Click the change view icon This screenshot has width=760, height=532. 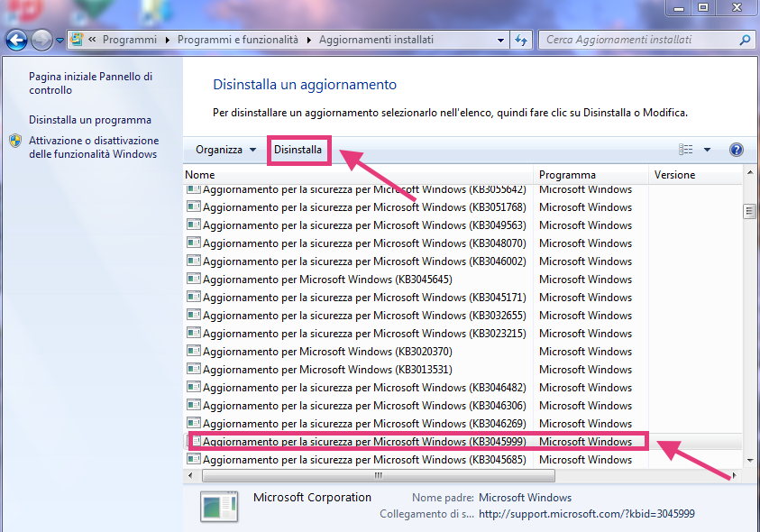685,150
